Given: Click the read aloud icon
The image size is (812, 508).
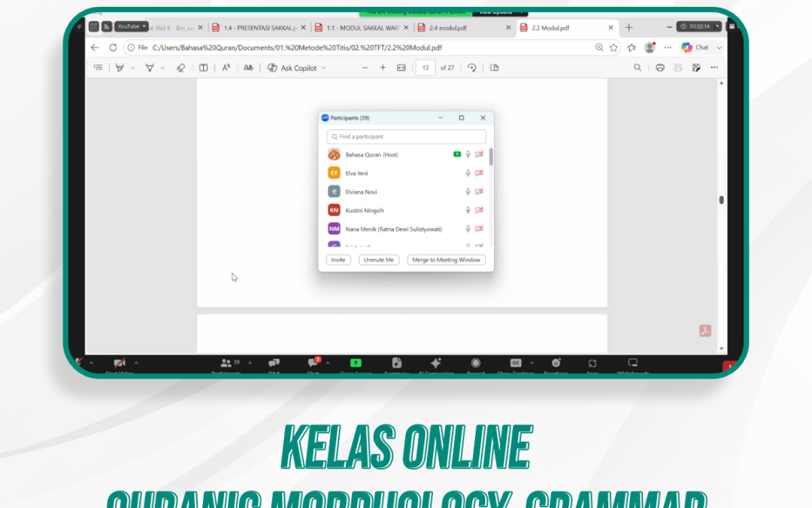Looking at the screenshot, I should point(226,68).
